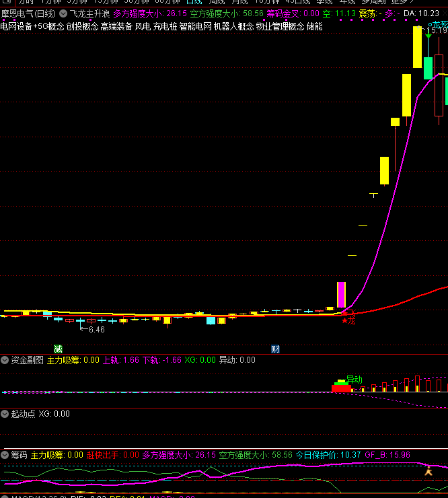Viewport: 448px width, 498px height.
Task: Click the green candlestick near the top
Action: pos(428,68)
